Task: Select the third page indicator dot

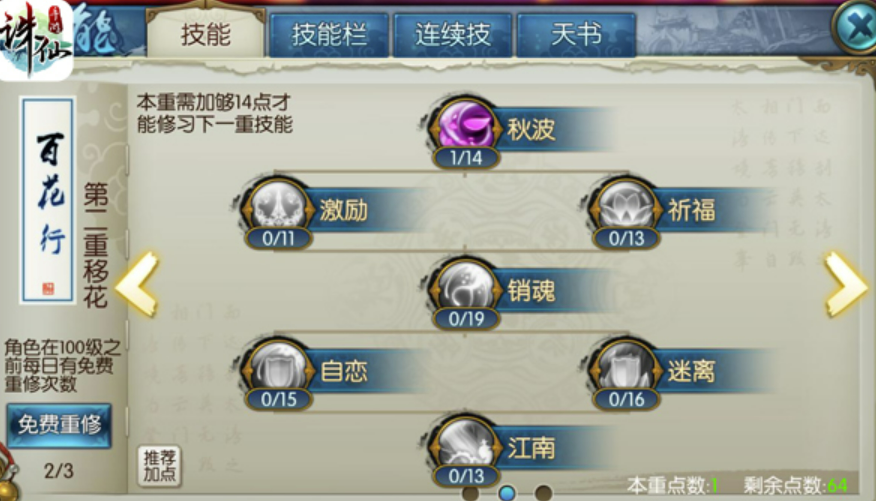Action: (544, 493)
